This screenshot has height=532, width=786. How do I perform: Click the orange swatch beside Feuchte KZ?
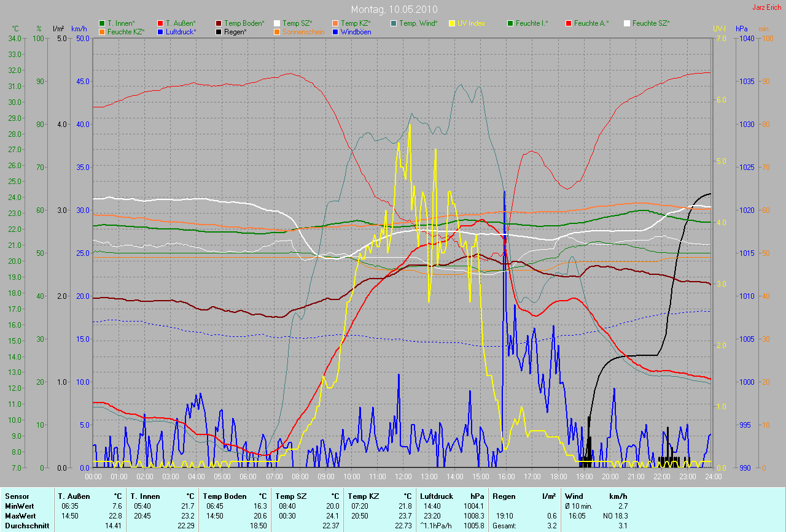pos(102,31)
